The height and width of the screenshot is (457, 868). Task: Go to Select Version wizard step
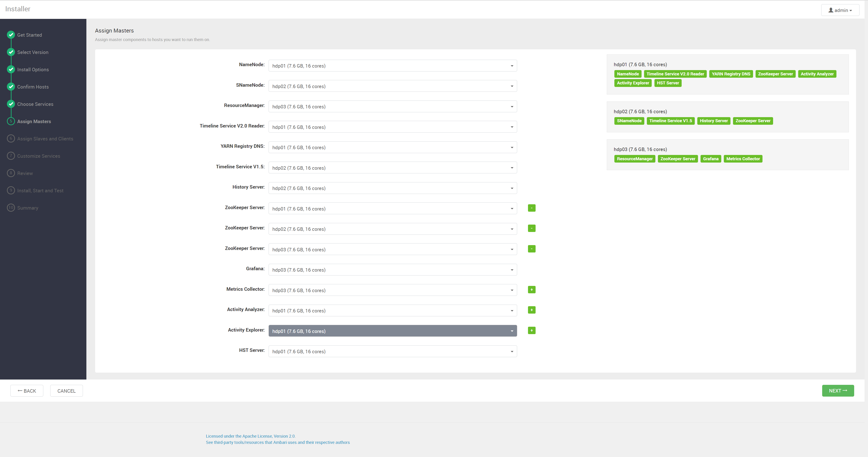point(33,52)
